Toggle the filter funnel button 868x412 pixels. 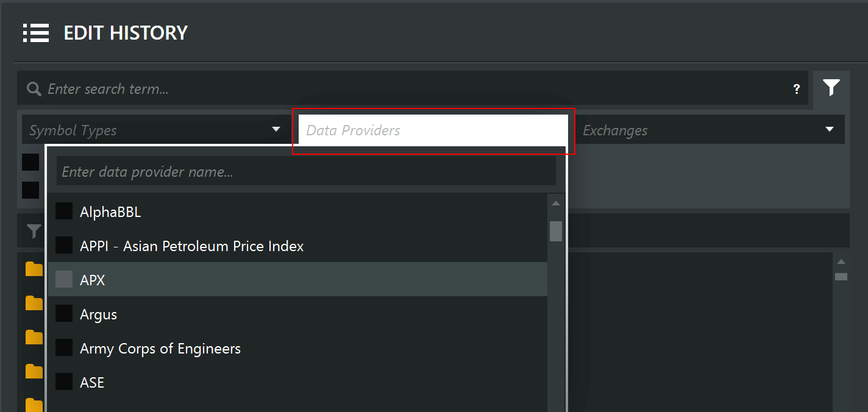pos(831,88)
